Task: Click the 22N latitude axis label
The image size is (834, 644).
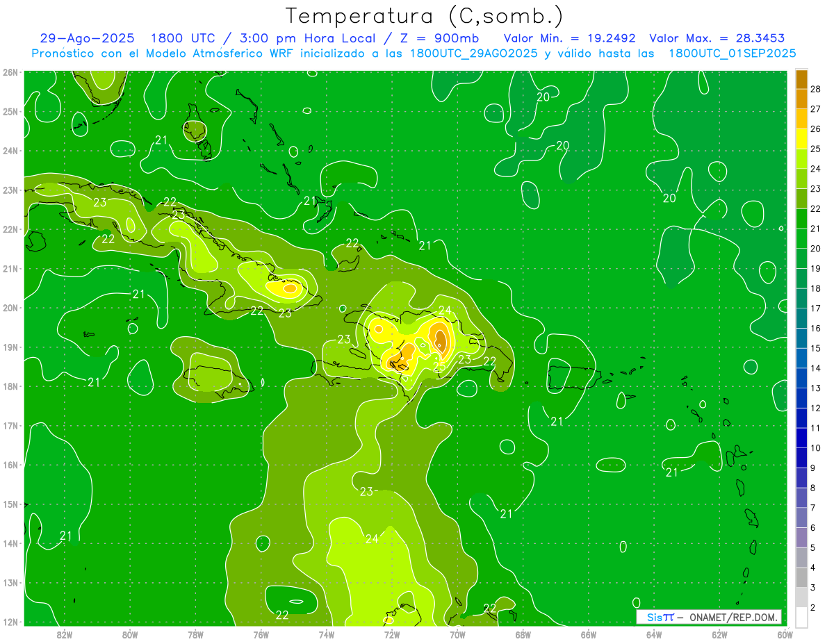Action: click(10, 229)
